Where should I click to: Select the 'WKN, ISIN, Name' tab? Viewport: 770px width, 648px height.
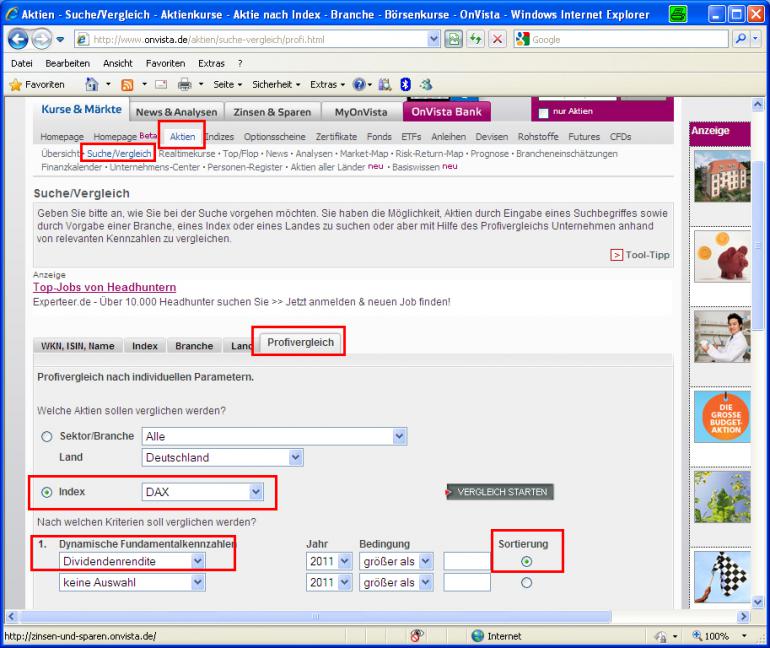(78, 346)
